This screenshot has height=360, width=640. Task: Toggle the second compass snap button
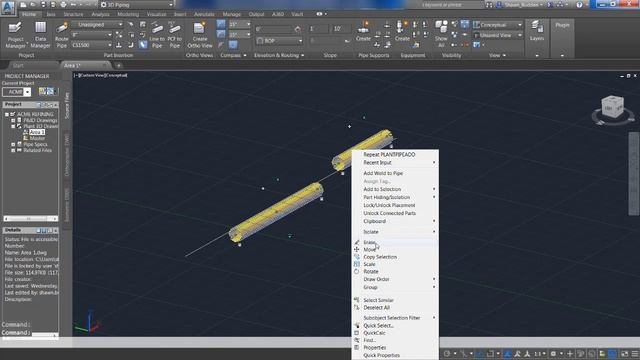(x=221, y=35)
